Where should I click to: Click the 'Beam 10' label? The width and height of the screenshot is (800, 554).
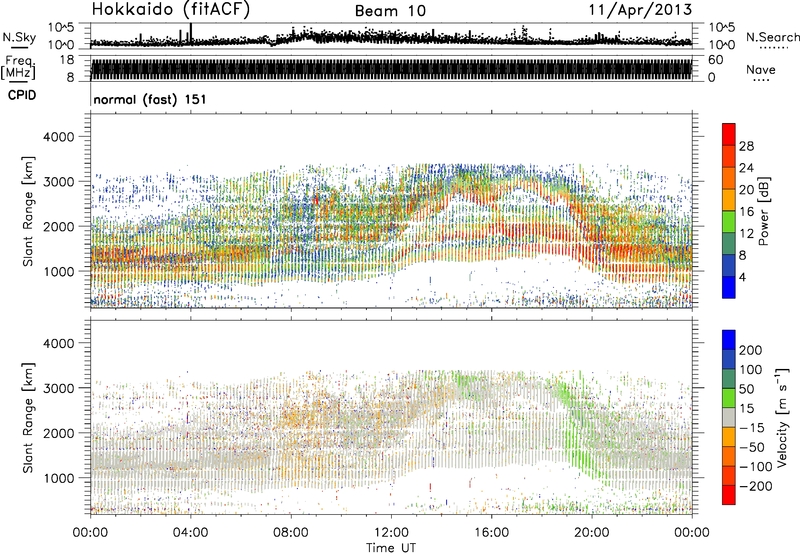tap(390, 11)
